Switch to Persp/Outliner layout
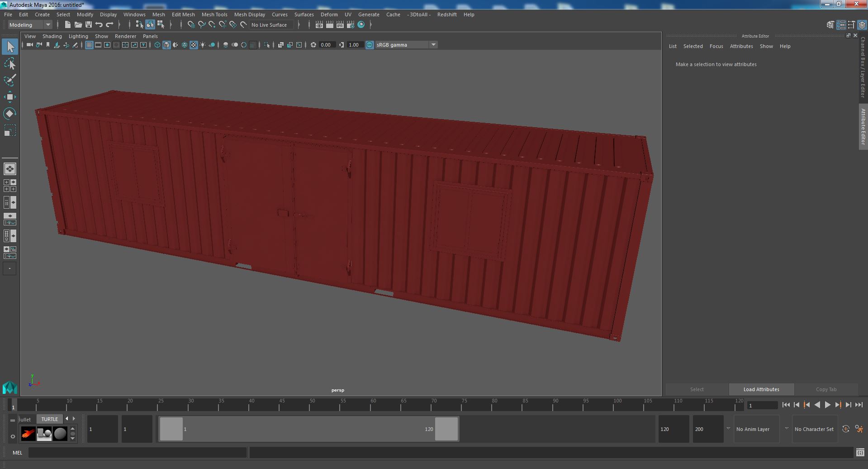This screenshot has height=469, width=868. click(10, 202)
